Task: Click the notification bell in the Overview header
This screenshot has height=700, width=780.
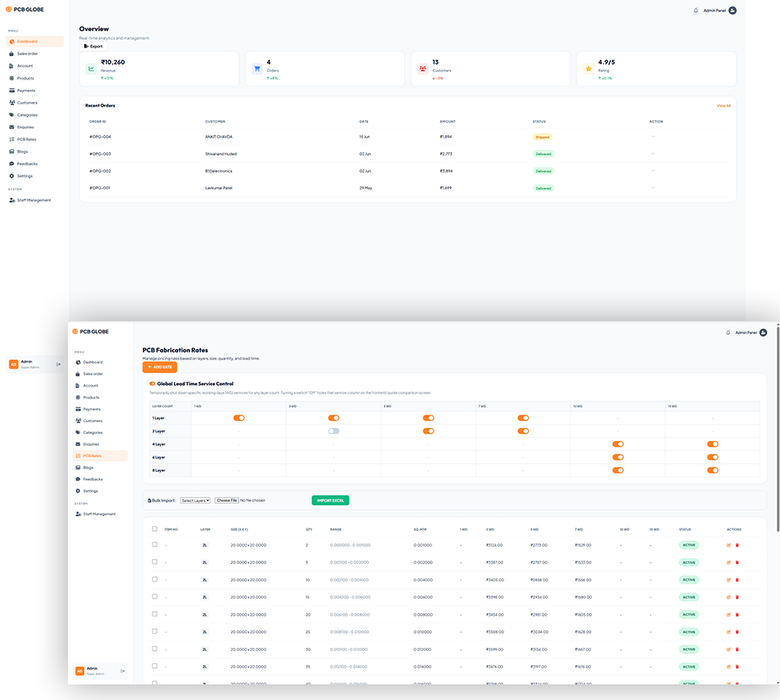Action: pyautogui.click(x=696, y=10)
